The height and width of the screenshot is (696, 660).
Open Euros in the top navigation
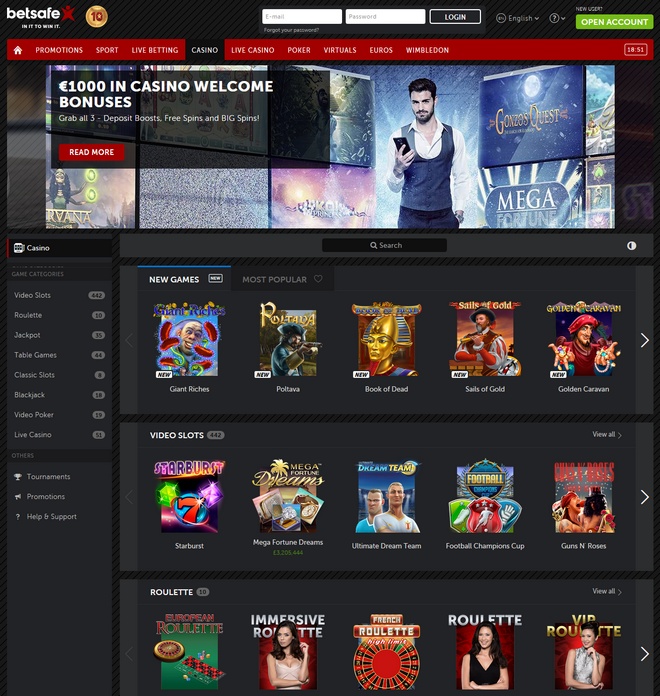tap(381, 50)
